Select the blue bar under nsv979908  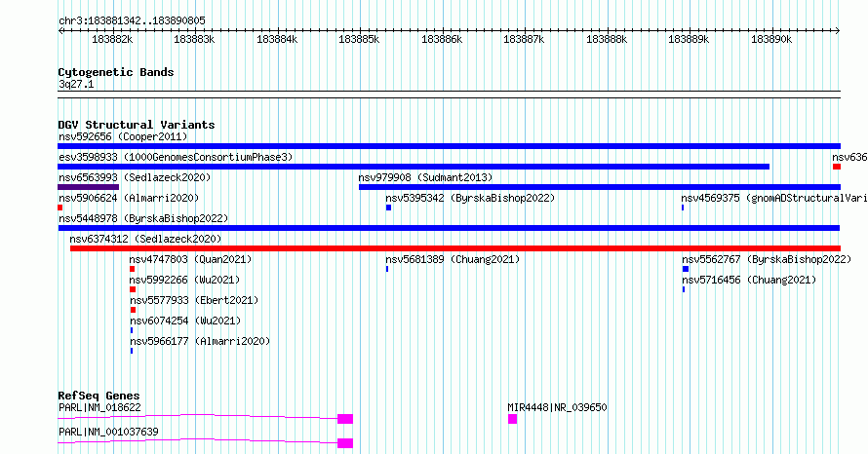point(600,187)
